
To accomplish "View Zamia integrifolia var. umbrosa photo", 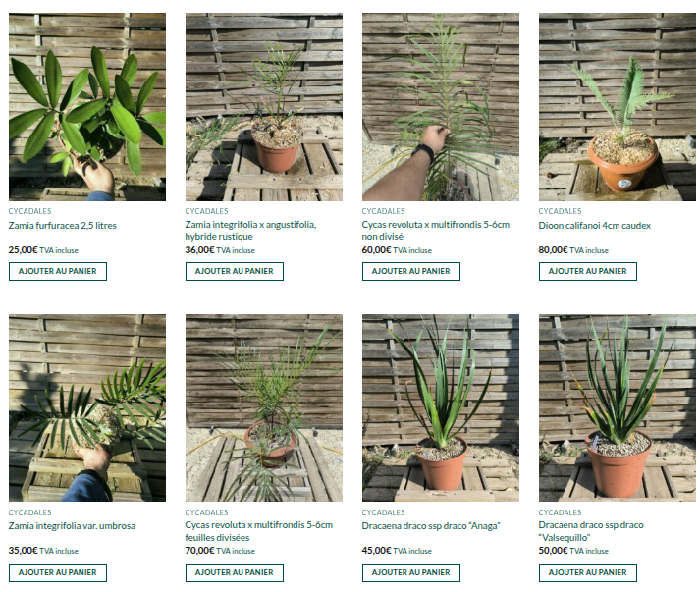I will pyautogui.click(x=87, y=407).
